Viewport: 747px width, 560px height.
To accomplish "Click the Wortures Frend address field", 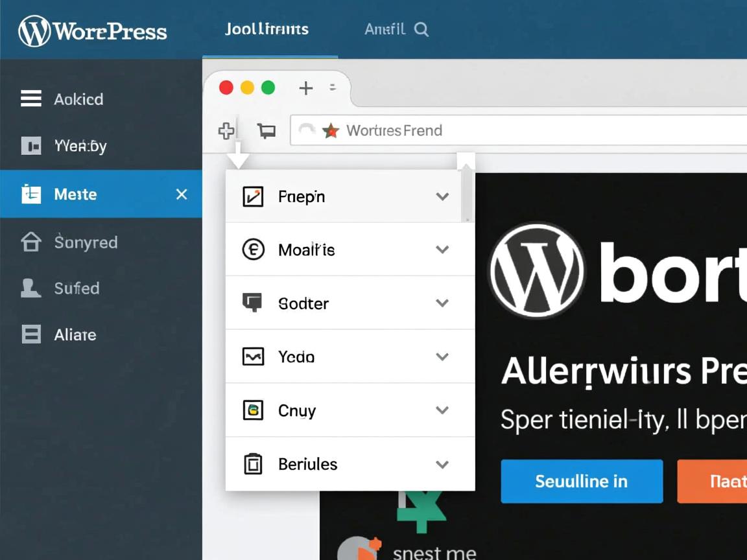I will [519, 131].
